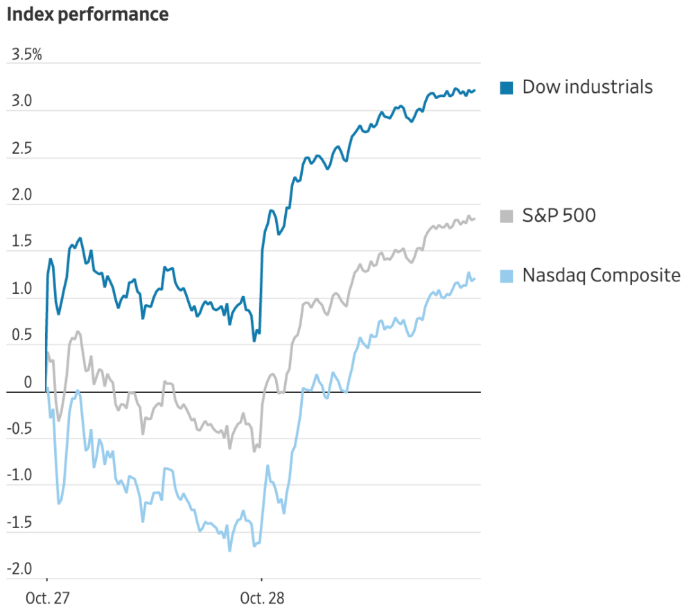Click the 2.5 y-axis label
Screen dimensions: 693x616
click(21, 148)
